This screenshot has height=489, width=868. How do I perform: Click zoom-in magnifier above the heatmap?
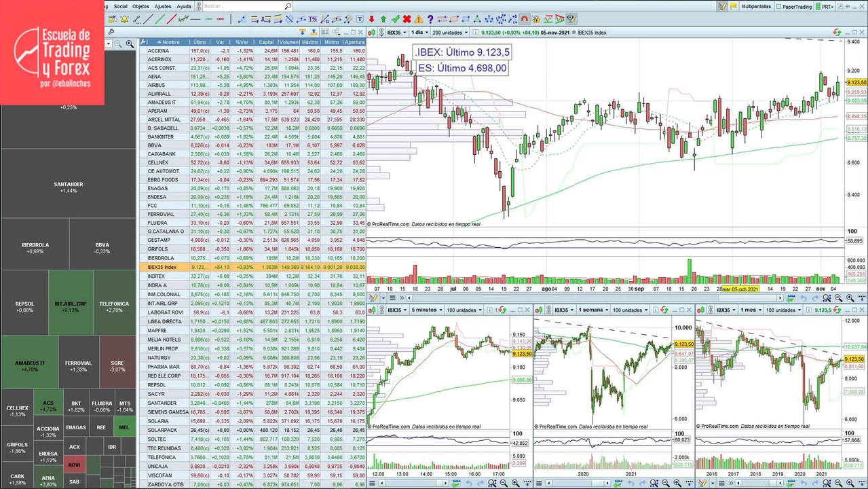130,43
